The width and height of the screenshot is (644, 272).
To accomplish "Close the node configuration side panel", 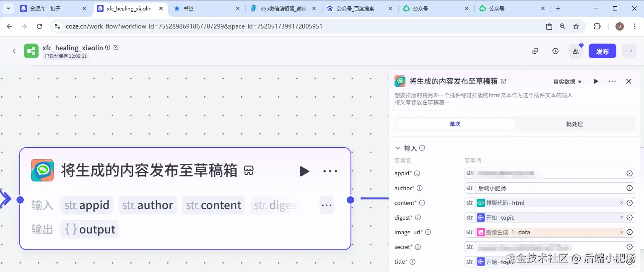I will [628, 81].
